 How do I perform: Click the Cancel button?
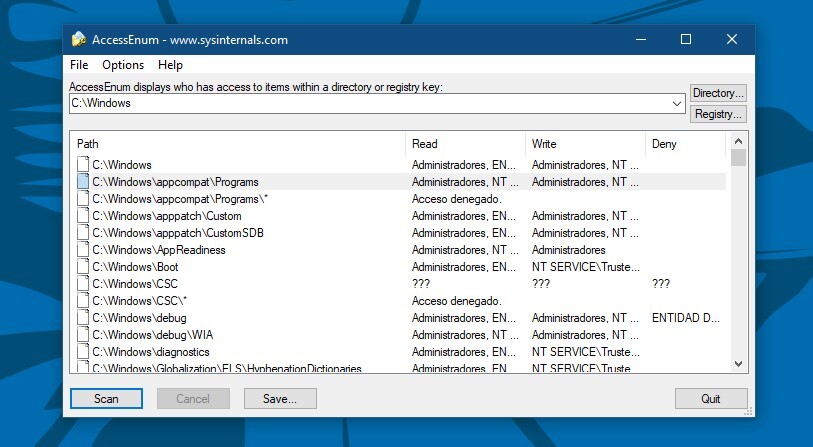click(x=193, y=399)
